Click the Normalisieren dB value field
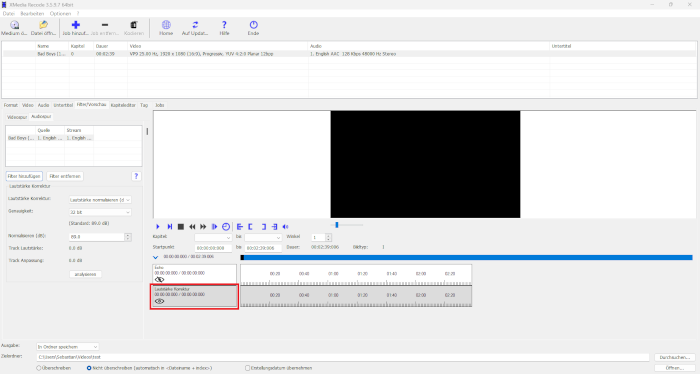700x374 pixels. 97,237
